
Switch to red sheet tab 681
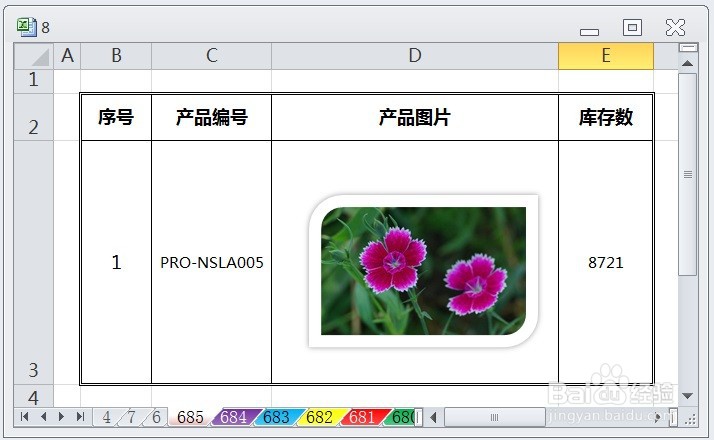click(x=362, y=417)
